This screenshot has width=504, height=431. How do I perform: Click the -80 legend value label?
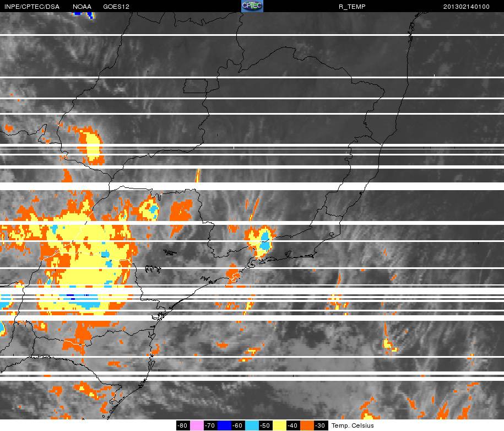pos(183,425)
